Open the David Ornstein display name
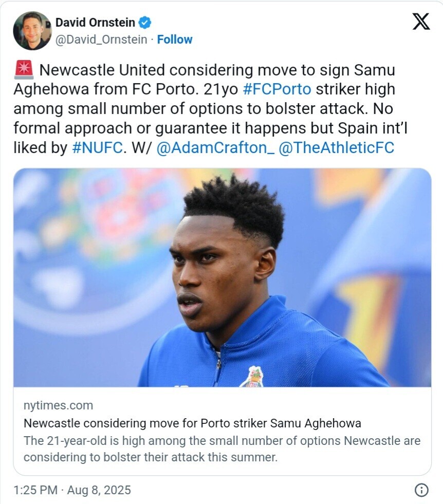This screenshot has height=504, width=443. pos(95,23)
